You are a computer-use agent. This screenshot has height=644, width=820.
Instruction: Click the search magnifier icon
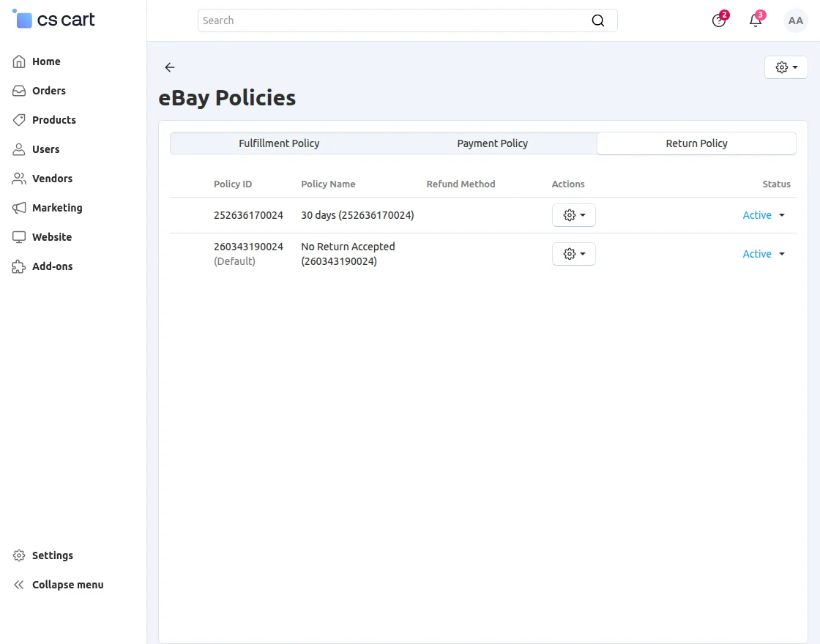(597, 20)
